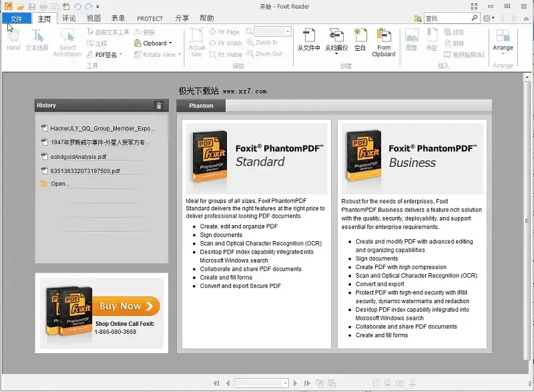The height and width of the screenshot is (392, 534).
Task: Click the 图像 image insert icon
Action: tap(412, 40)
